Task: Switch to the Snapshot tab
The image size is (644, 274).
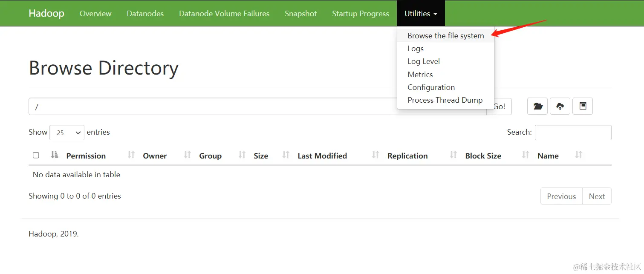Action: coord(301,13)
